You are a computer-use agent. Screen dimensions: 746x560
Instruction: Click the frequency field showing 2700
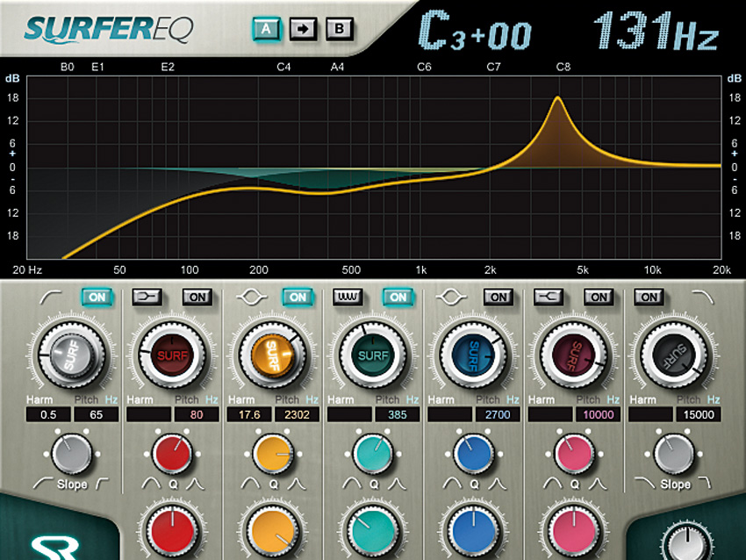pos(498,414)
